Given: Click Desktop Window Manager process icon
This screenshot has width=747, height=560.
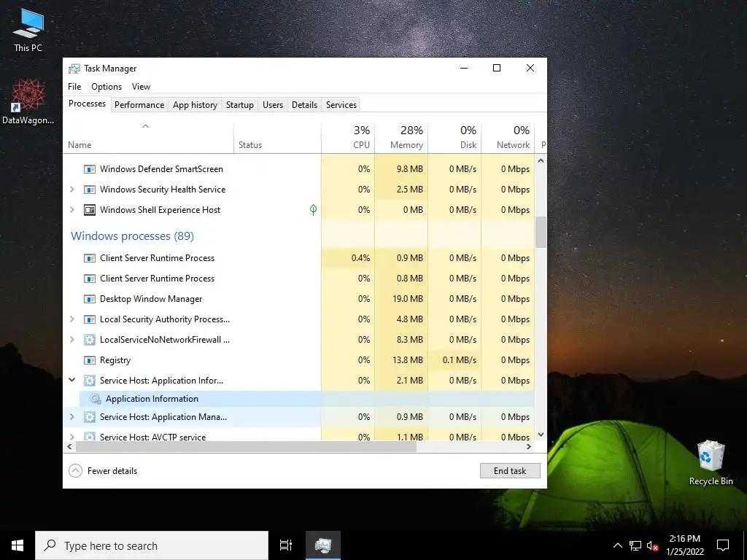Looking at the screenshot, I should tap(90, 299).
